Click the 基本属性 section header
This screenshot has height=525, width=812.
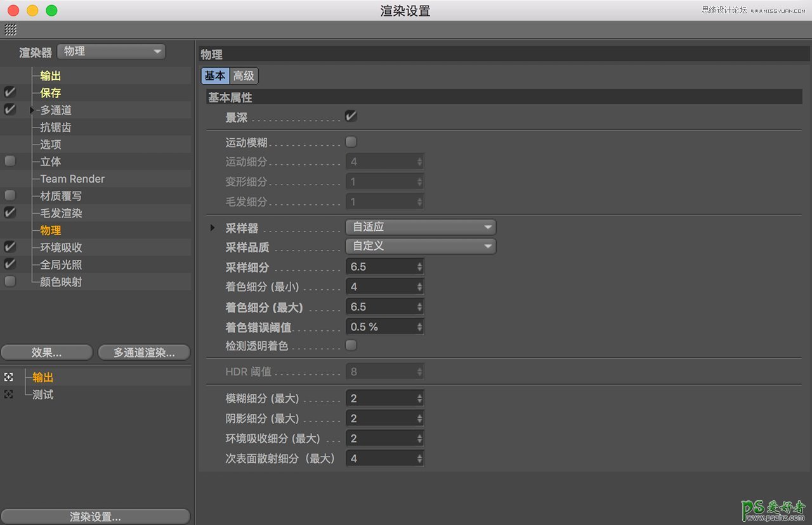[504, 97]
